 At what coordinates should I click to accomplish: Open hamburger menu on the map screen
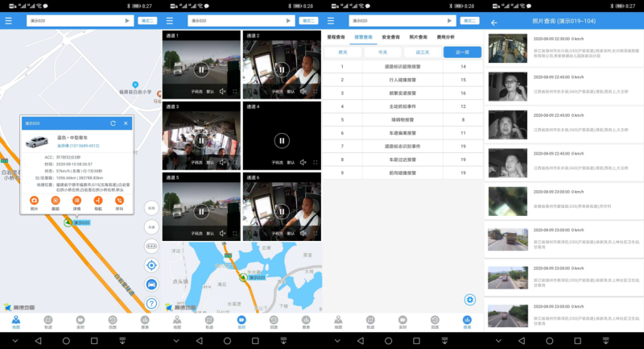tap(9, 21)
